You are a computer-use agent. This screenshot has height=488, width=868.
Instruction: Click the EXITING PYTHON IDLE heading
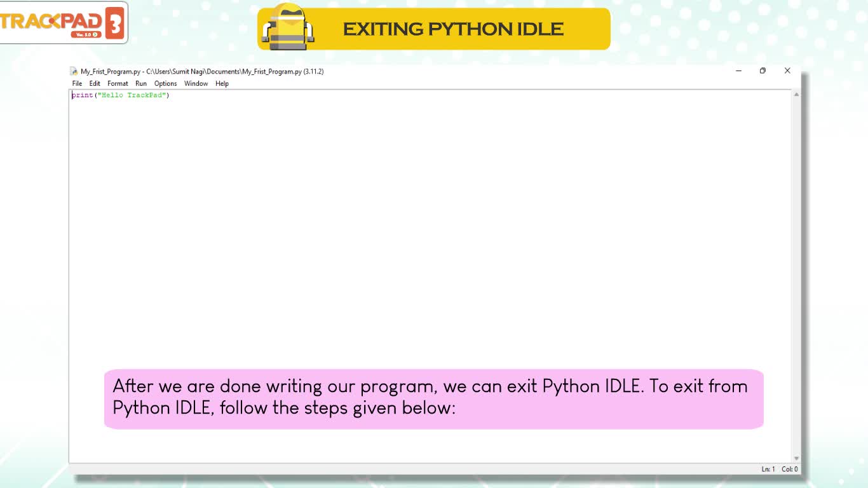pyautogui.click(x=453, y=29)
